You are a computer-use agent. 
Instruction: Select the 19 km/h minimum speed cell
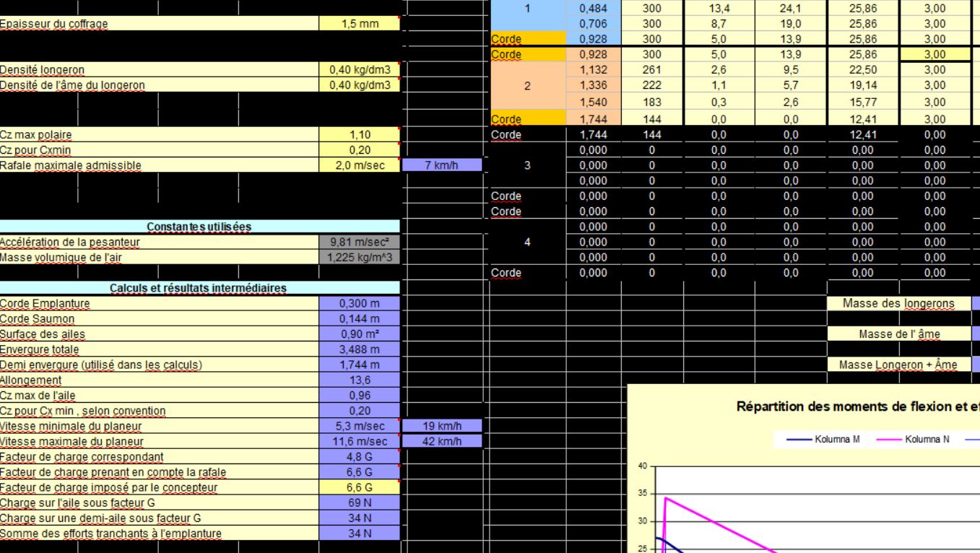(x=441, y=427)
